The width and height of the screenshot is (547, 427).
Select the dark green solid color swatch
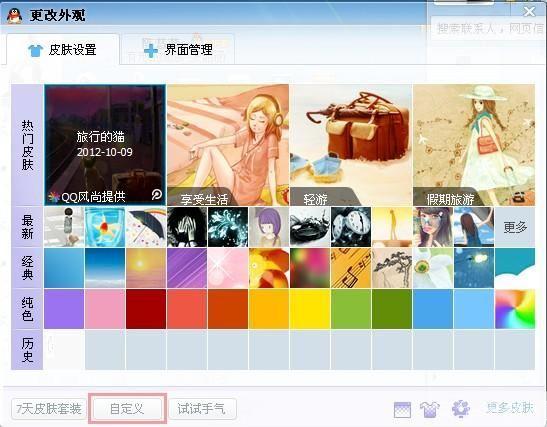(392, 309)
